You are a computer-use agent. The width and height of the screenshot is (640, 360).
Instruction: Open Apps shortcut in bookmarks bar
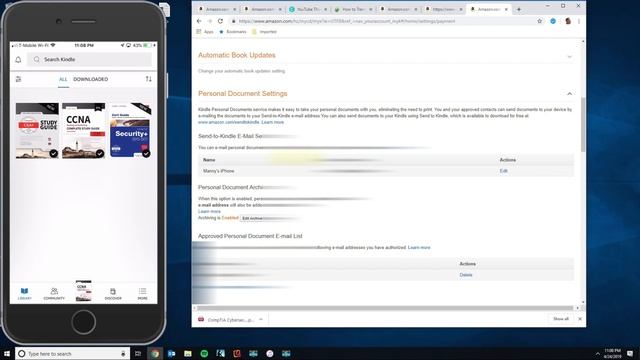pos(205,32)
